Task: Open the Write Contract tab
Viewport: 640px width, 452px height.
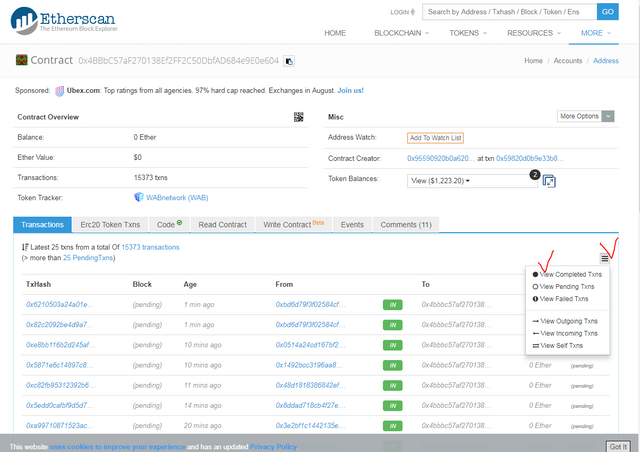Action: tap(293, 225)
